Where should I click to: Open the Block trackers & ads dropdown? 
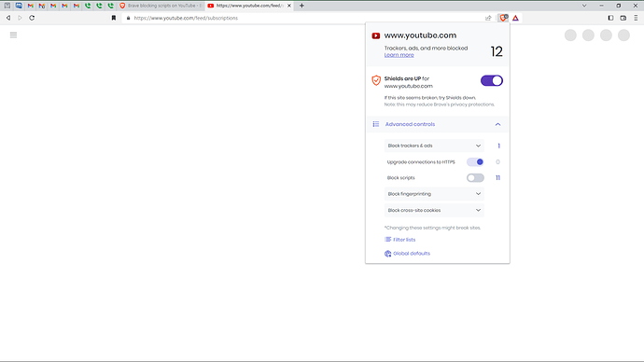(434, 146)
